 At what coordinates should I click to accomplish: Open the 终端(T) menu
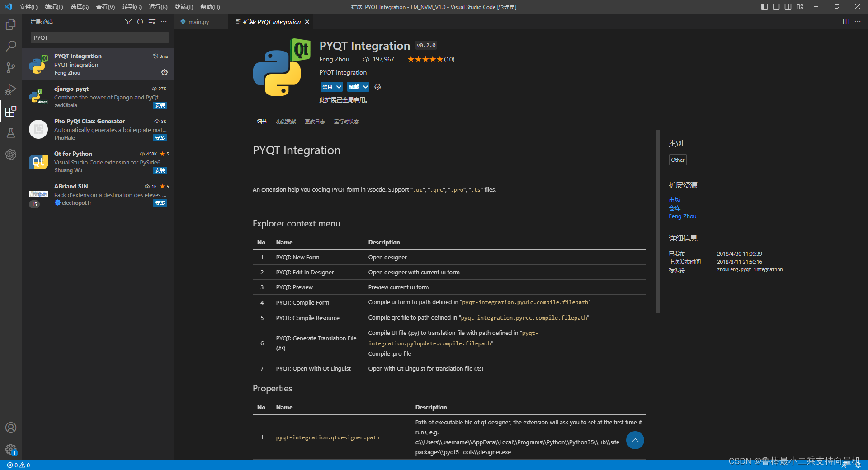pyautogui.click(x=184, y=7)
